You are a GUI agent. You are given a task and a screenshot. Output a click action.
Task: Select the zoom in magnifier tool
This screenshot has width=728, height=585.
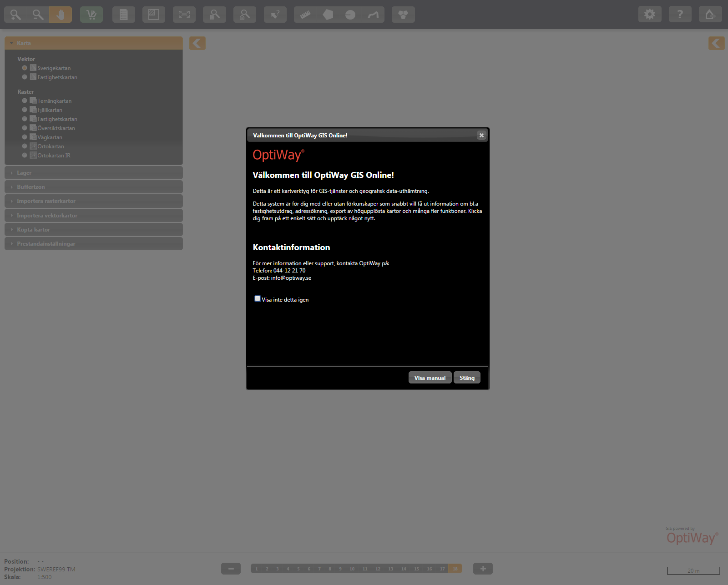pyautogui.click(x=15, y=15)
